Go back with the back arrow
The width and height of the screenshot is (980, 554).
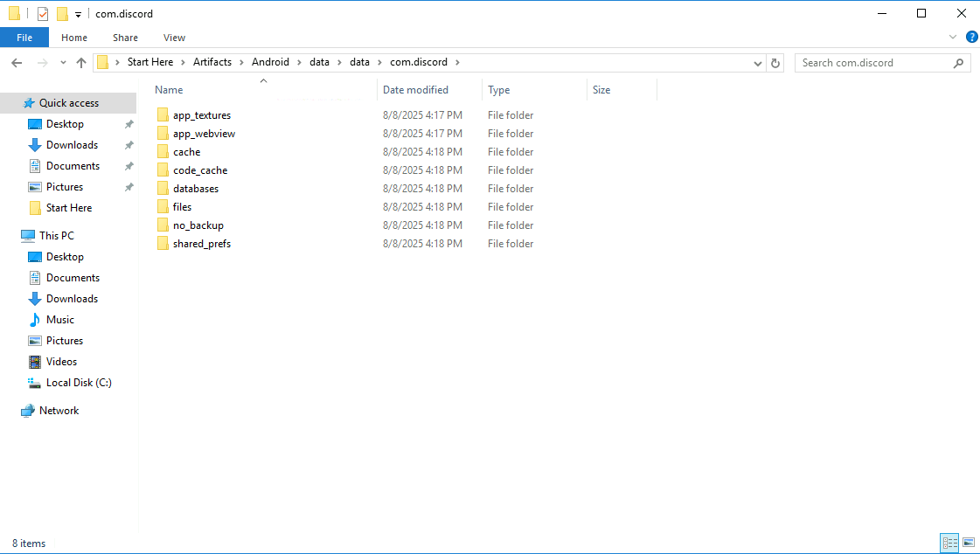click(x=17, y=62)
